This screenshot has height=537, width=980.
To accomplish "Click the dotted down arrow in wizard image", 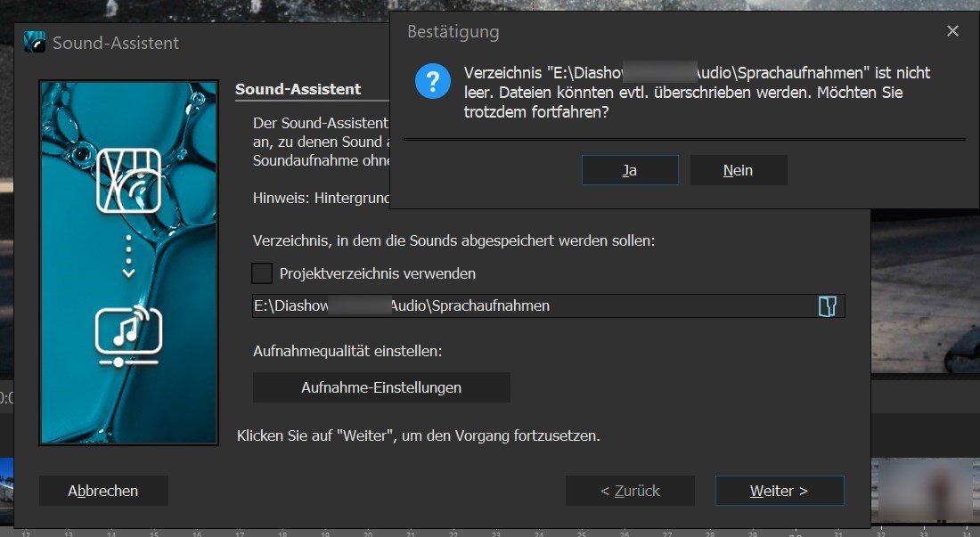I will coord(128,258).
